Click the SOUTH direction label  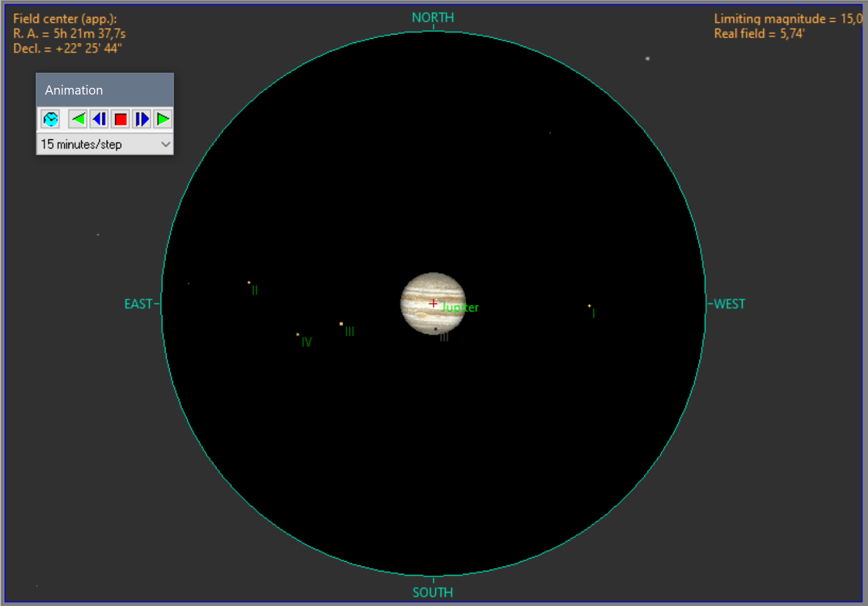pyautogui.click(x=433, y=593)
